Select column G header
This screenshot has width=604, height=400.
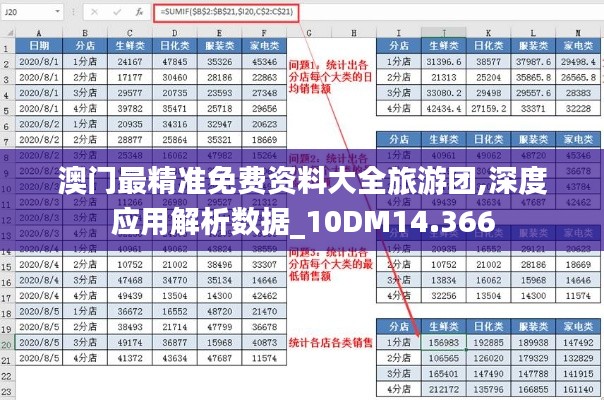pos(308,32)
